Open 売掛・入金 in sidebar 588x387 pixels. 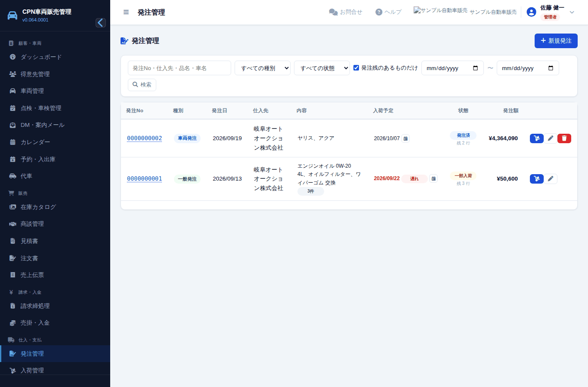[55, 323]
